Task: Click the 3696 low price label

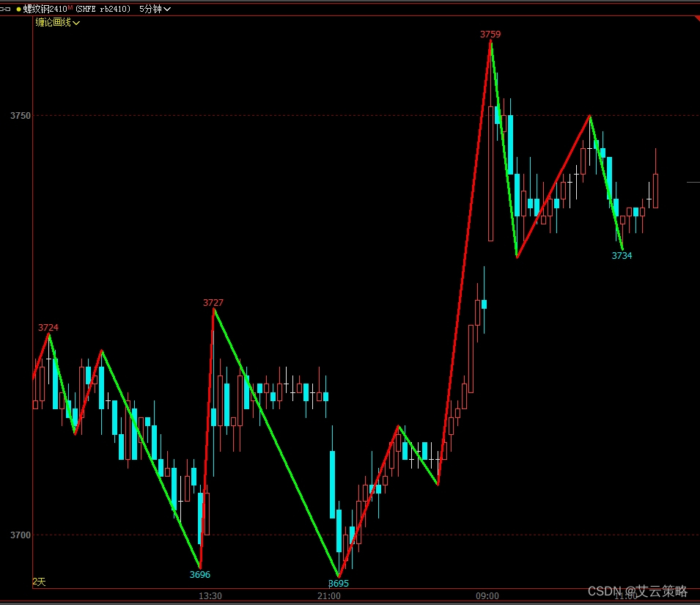Action: coord(199,575)
